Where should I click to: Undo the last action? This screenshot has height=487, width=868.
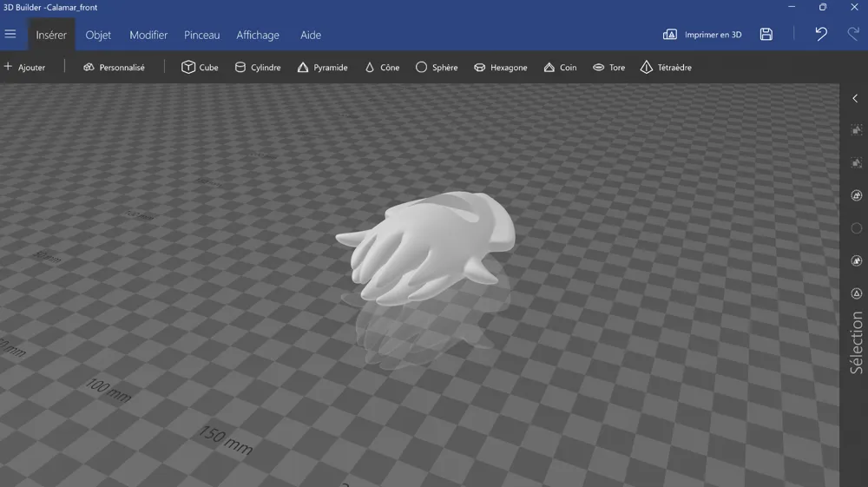[x=821, y=34]
